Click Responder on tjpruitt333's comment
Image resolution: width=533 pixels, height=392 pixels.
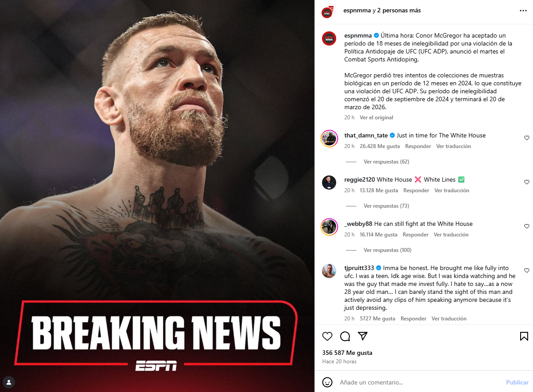414,319
